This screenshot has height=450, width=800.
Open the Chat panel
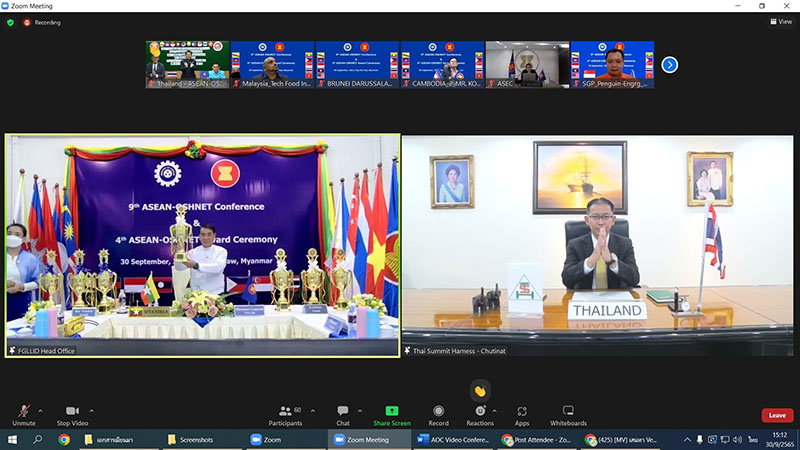[343, 412]
